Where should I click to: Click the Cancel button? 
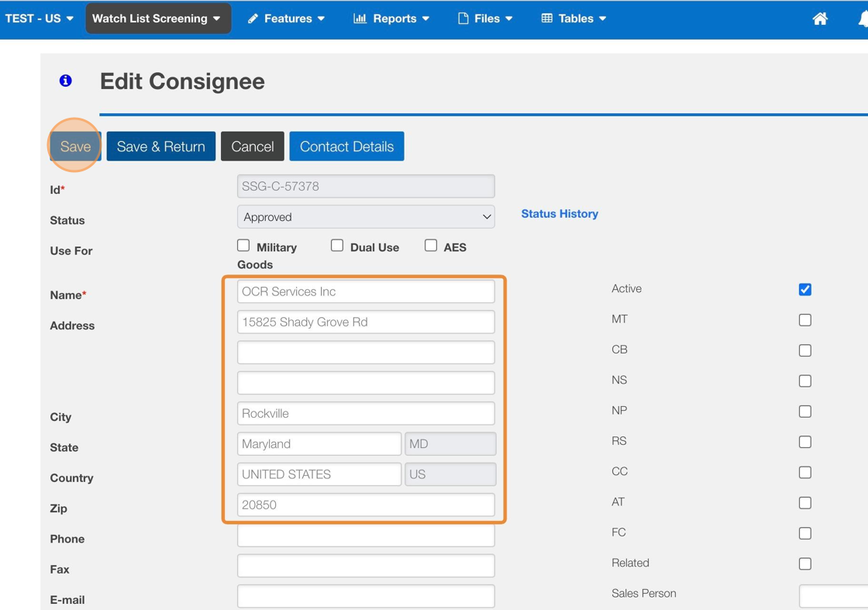point(253,146)
